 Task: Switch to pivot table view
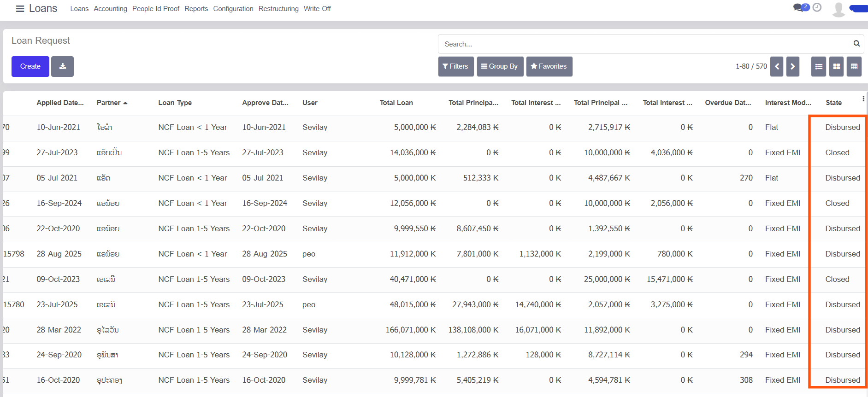pyautogui.click(x=854, y=66)
